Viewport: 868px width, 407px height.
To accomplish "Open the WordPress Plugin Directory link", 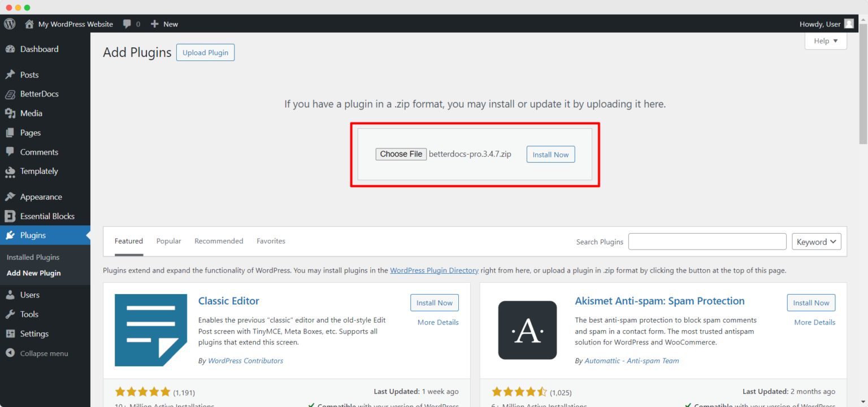I will coord(434,270).
